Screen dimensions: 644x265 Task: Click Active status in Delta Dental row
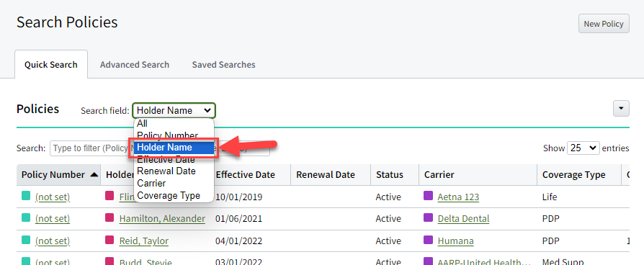tap(388, 219)
